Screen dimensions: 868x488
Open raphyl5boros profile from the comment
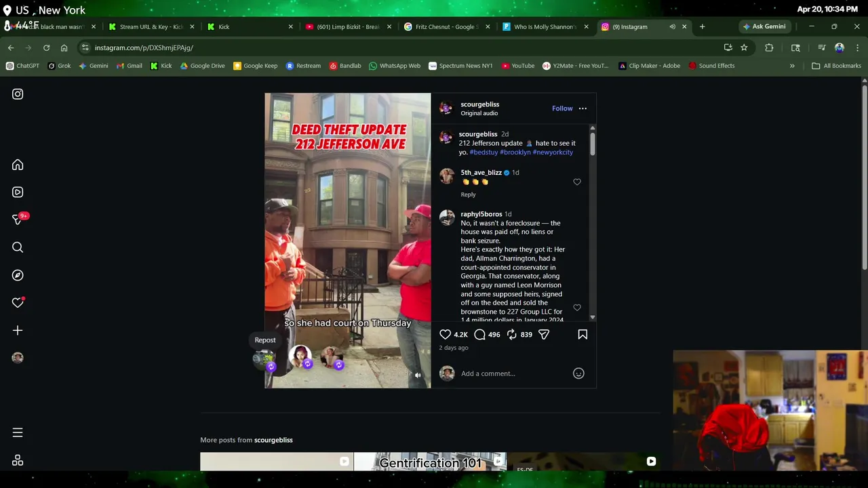tap(481, 214)
